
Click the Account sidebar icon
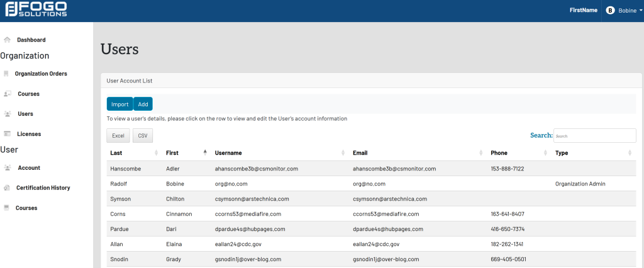tap(7, 168)
